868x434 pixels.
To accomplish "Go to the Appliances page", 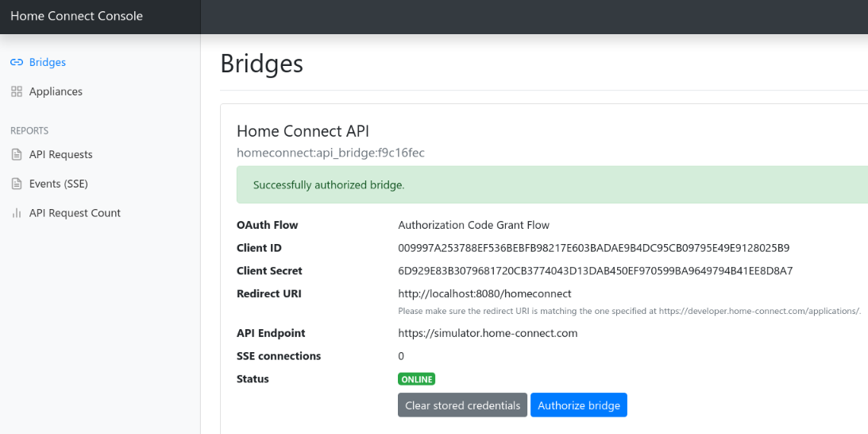I will [x=56, y=91].
